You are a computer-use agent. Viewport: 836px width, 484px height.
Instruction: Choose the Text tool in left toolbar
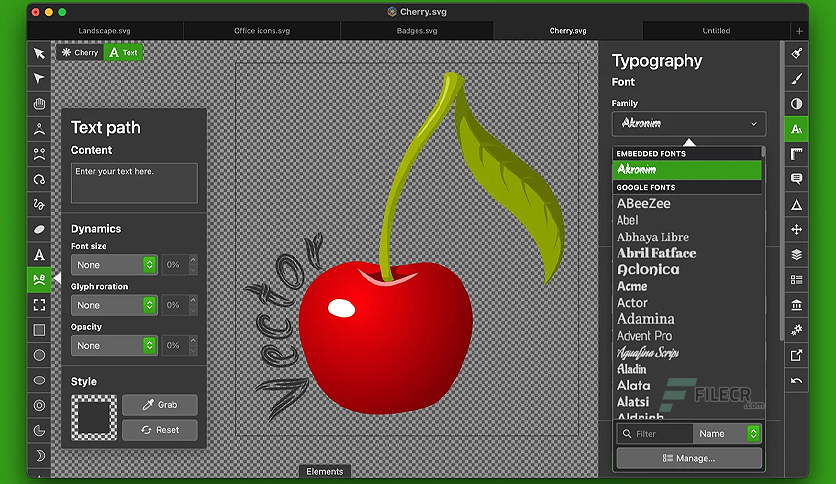click(39, 255)
